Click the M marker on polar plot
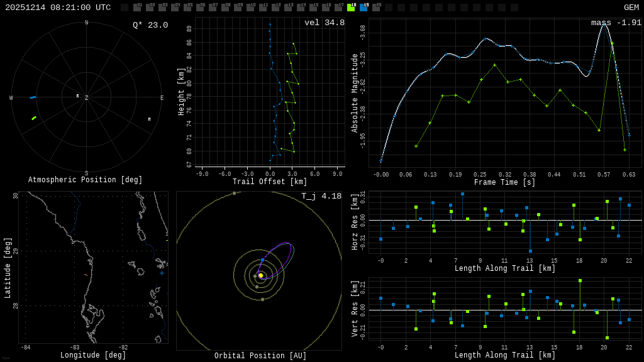This screenshot has width=644, height=362. point(149,119)
